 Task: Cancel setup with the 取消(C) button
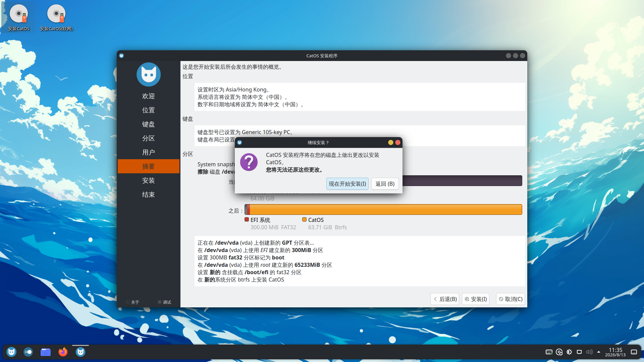(511, 299)
